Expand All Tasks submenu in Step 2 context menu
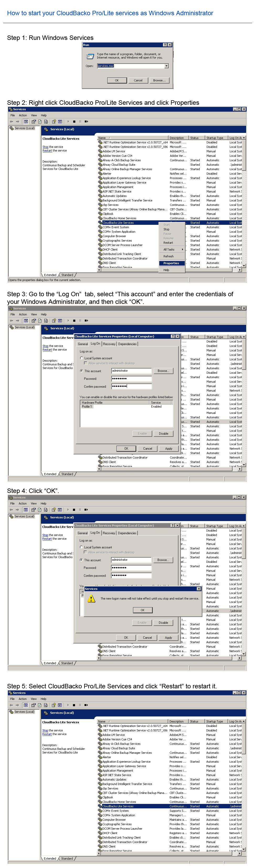 coord(172,250)
